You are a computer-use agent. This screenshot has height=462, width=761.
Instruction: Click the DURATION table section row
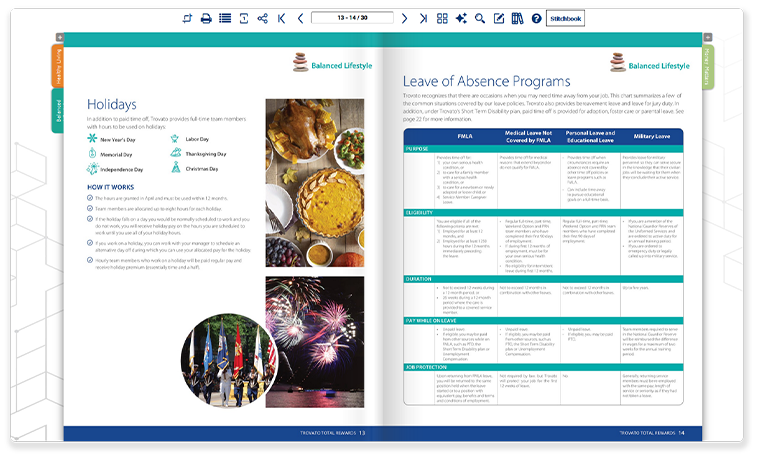543,279
